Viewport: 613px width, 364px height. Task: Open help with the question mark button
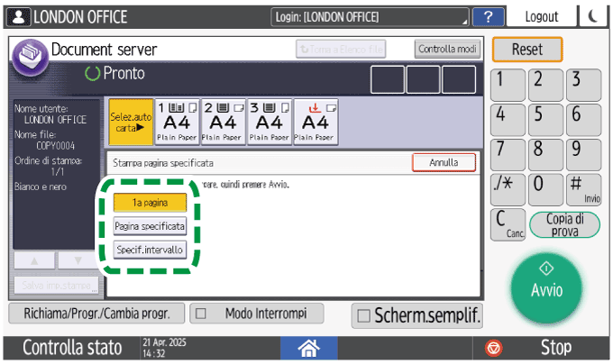[488, 17]
